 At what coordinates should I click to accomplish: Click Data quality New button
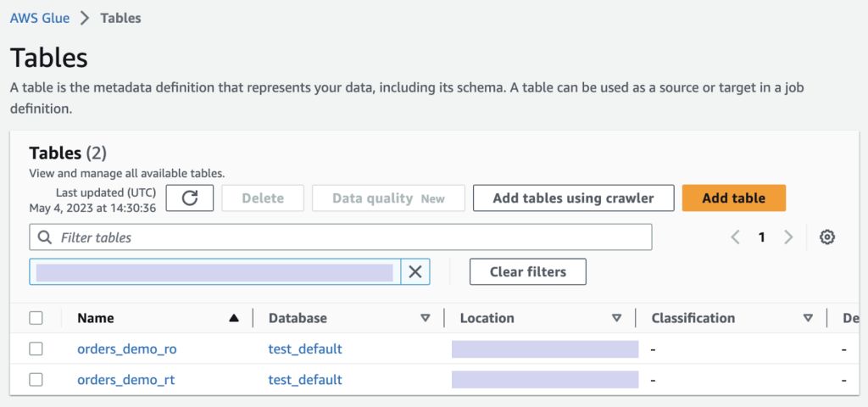(x=388, y=198)
